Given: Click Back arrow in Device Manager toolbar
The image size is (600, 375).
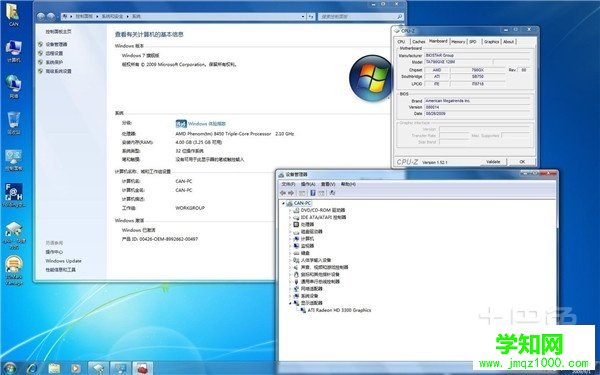Looking at the screenshot, I should [283, 193].
